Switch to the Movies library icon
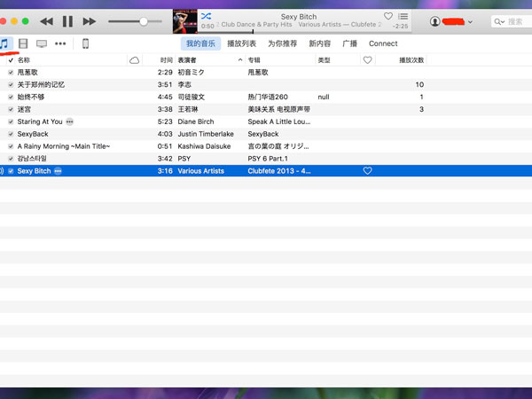This screenshot has width=532, height=399. coord(23,43)
